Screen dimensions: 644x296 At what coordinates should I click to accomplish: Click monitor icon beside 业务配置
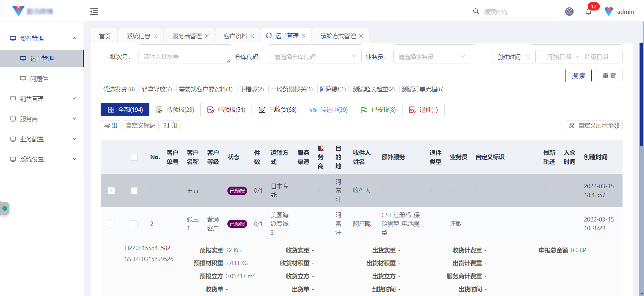[x=13, y=139]
